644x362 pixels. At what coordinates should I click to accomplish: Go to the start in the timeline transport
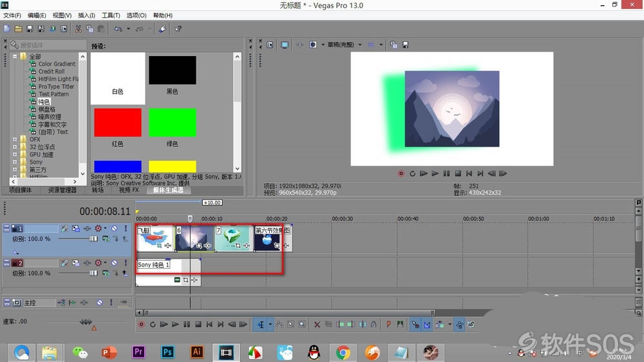[209, 324]
